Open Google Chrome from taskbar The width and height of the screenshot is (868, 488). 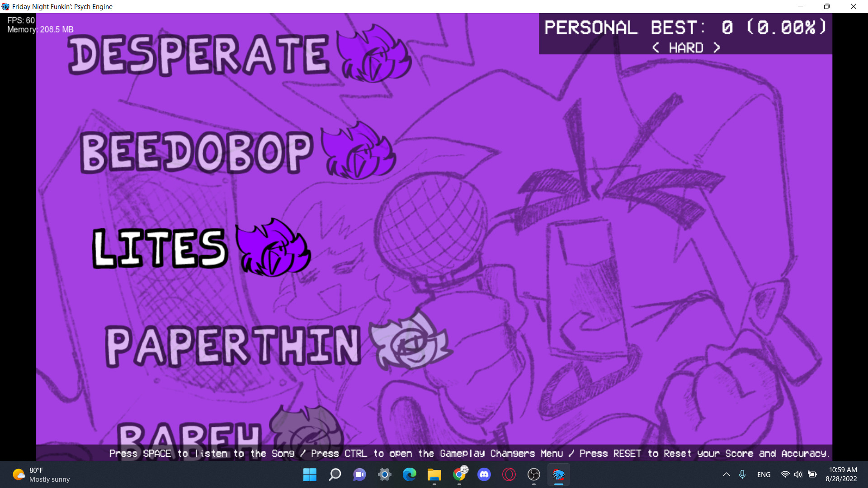(x=459, y=474)
